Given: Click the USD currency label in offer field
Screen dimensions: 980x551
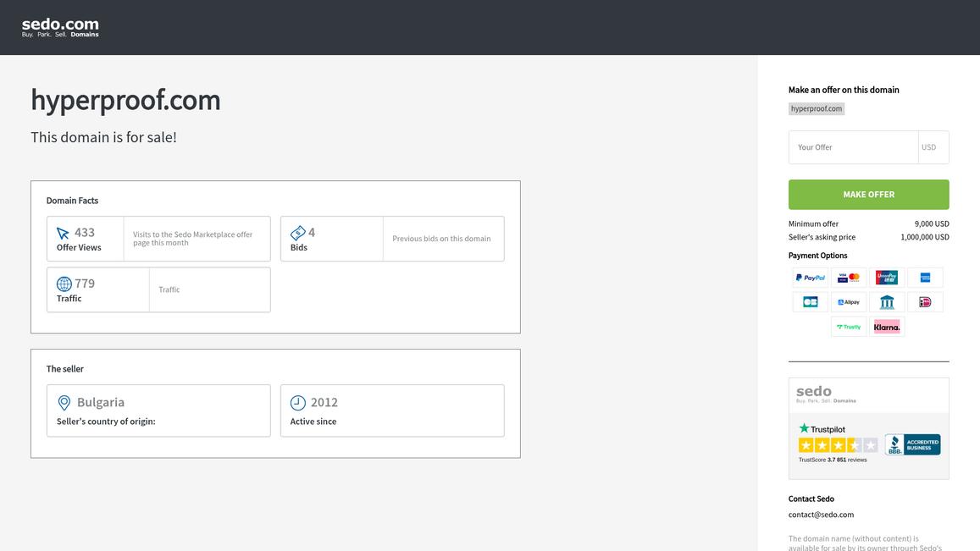Looking at the screenshot, I should coord(928,147).
